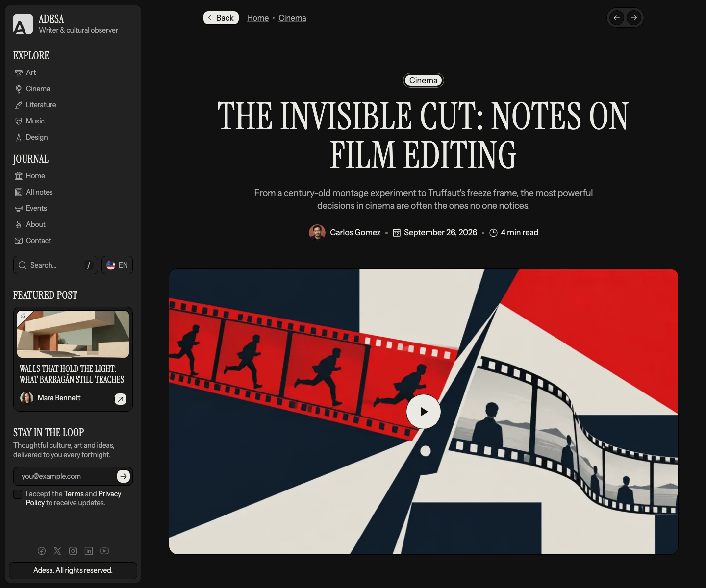This screenshot has height=588, width=706.
Task: Open the EN language selector
Action: (117, 265)
